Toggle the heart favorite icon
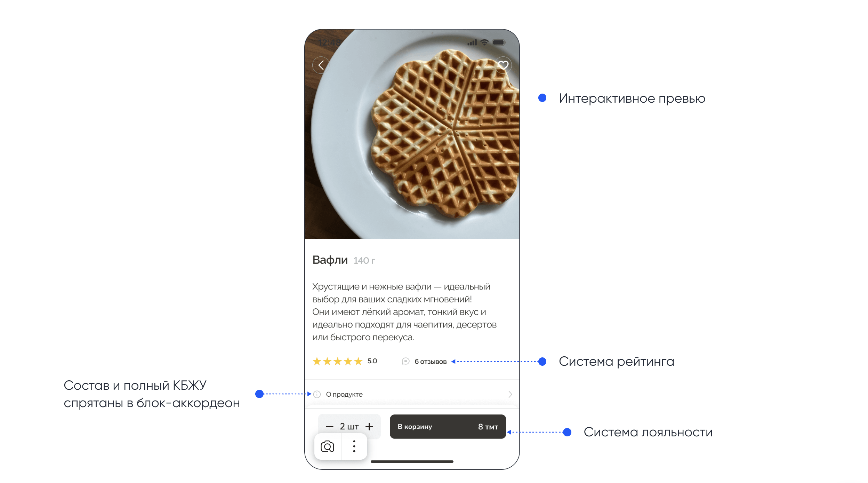Image resolution: width=868 pixels, height=483 pixels. (503, 65)
